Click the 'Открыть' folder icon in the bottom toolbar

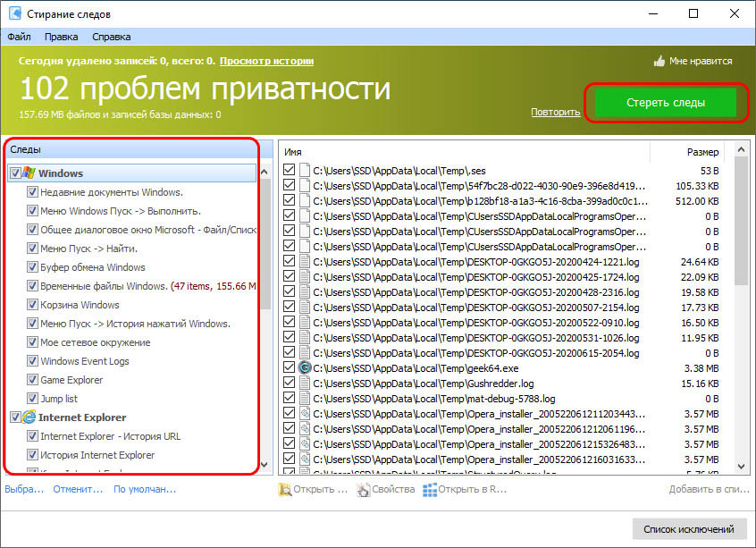(x=285, y=490)
